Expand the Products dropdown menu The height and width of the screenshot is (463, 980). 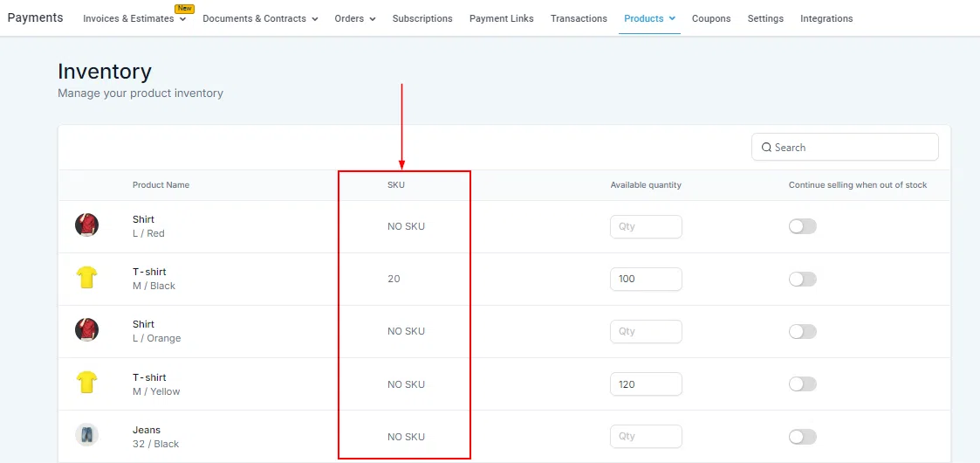(x=672, y=18)
